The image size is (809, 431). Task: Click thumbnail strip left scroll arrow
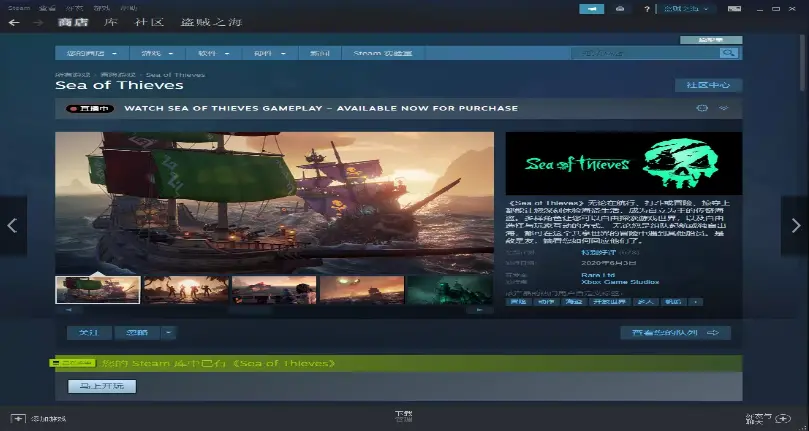pos(69,310)
